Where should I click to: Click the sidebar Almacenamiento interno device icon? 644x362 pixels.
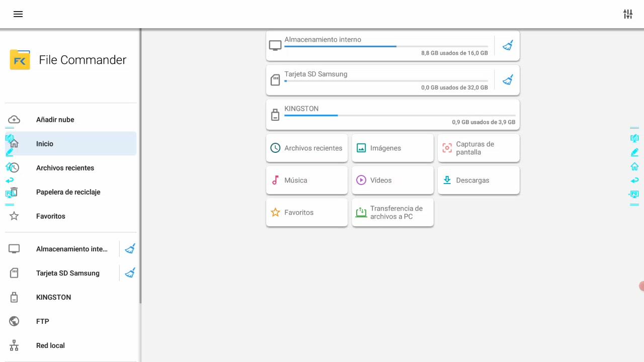pyautogui.click(x=14, y=249)
